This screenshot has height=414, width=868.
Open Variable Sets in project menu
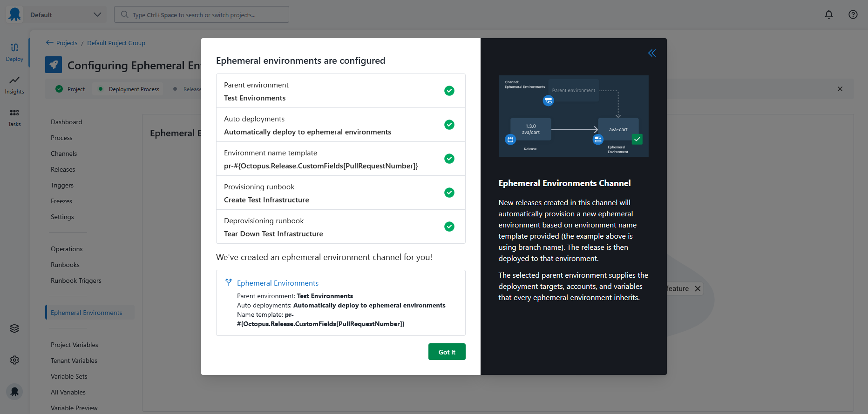click(69, 376)
